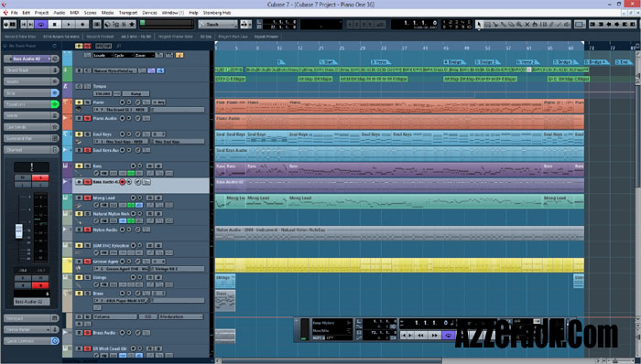Open the Tempo track Ramp dropdown
The width and height of the screenshot is (641, 364).
pos(136,93)
